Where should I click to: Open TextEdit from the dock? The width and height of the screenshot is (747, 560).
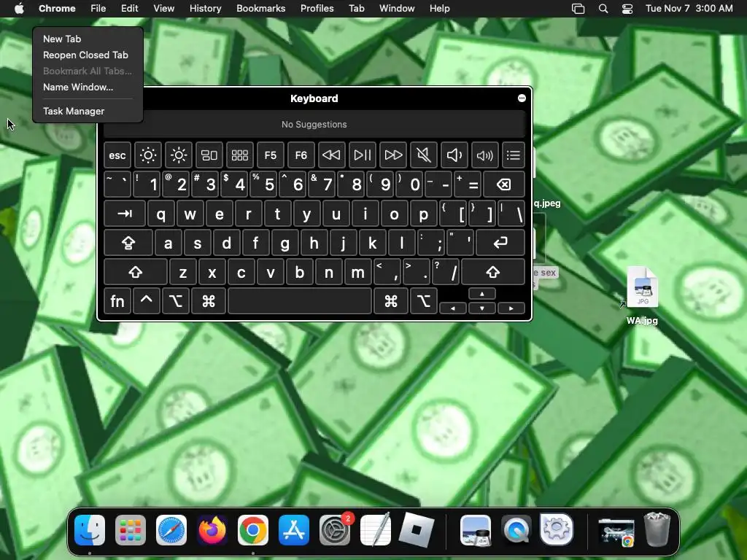[x=376, y=530]
